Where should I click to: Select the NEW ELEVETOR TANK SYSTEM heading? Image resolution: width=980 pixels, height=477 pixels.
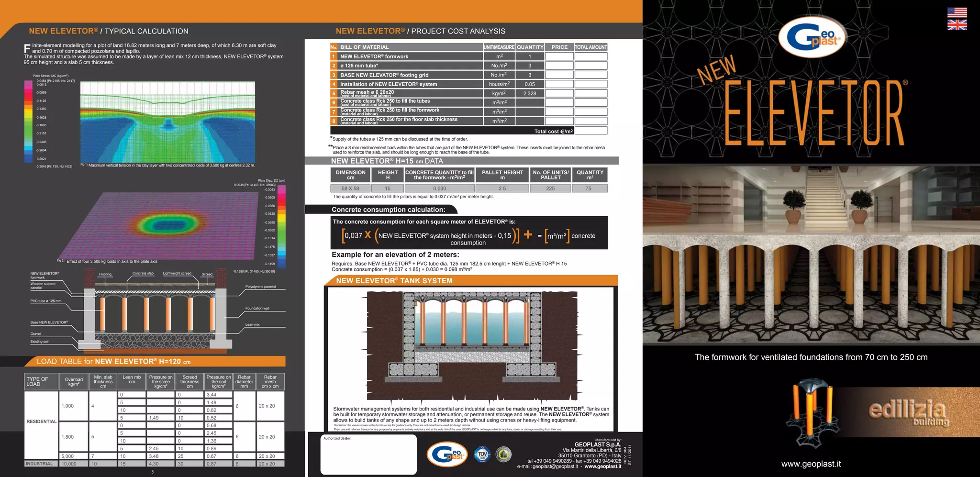[x=394, y=281]
